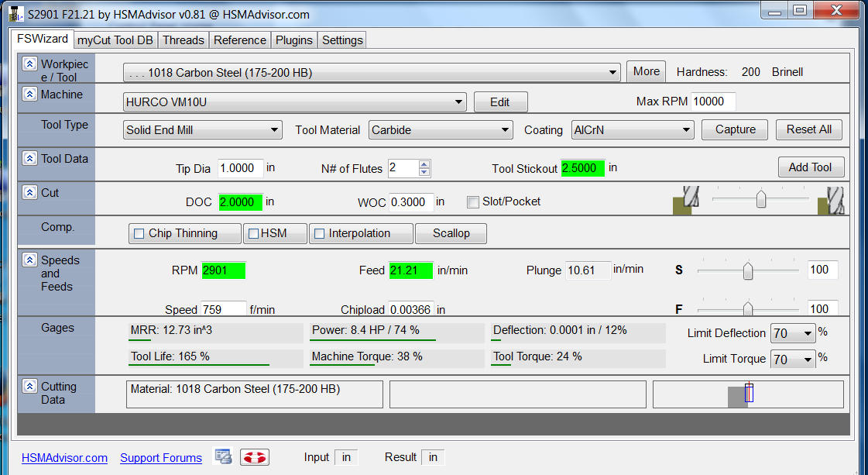The width and height of the screenshot is (868, 475).
Task: Click the calculator icon beside Support Forums
Action: point(223,457)
